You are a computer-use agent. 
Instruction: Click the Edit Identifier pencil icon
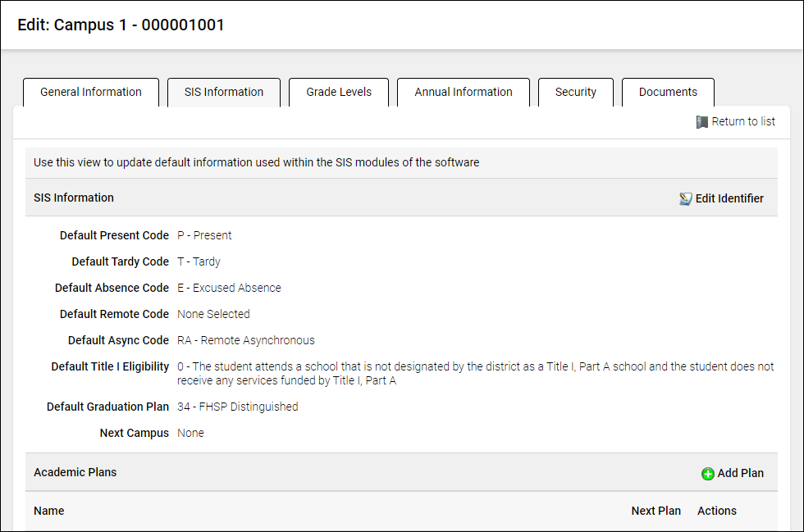click(x=686, y=198)
